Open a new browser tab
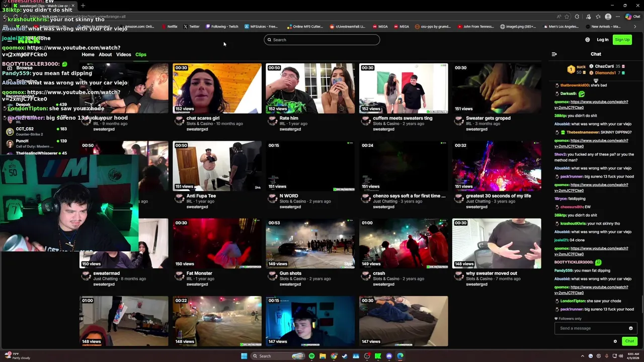The width and height of the screenshot is (644, 362). point(83,6)
